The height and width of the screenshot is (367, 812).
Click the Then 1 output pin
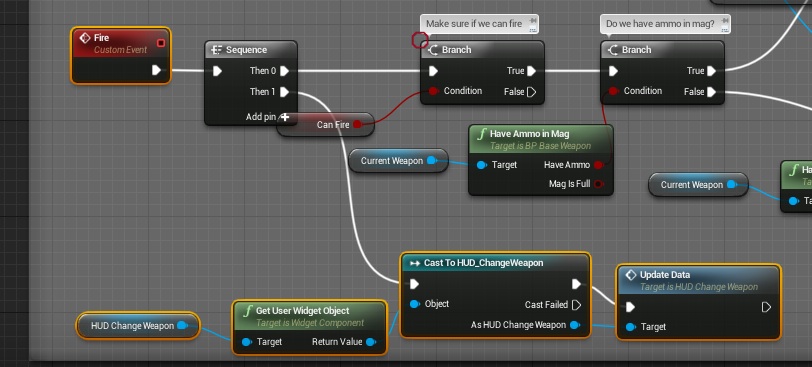[284, 92]
